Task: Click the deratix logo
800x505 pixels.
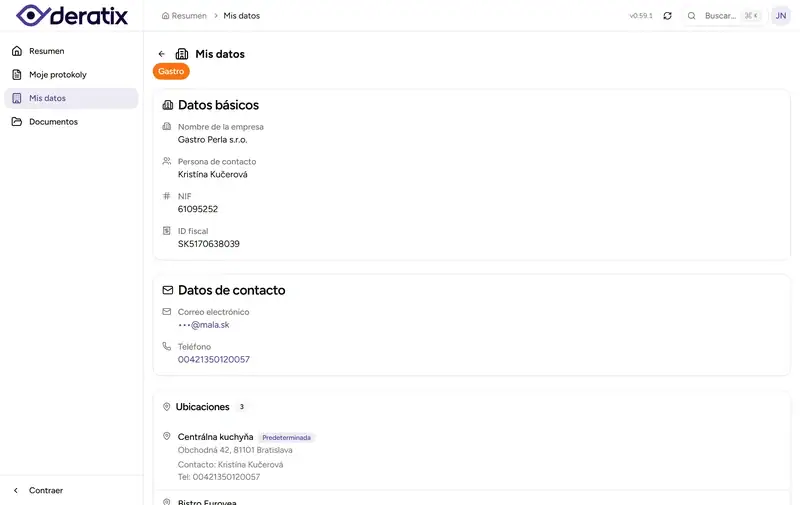Action: pos(72,15)
